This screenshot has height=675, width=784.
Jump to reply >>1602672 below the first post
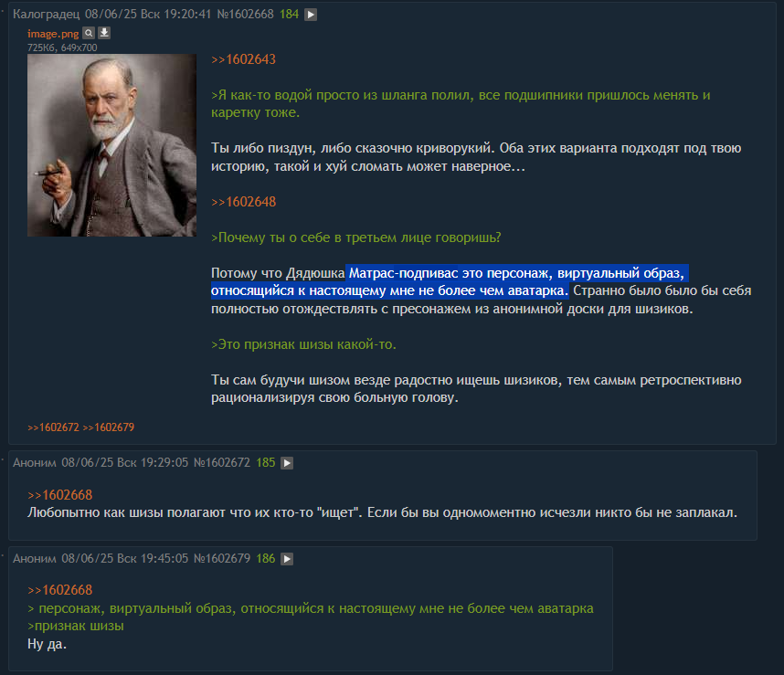click(53, 427)
